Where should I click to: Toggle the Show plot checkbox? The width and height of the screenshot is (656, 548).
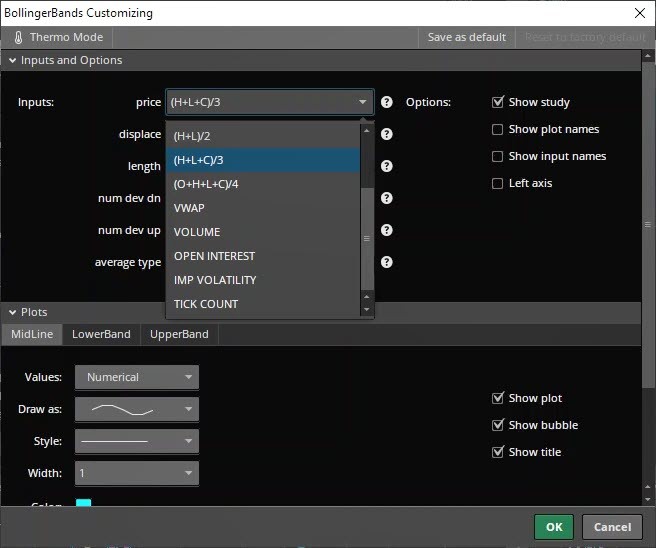[x=497, y=398]
